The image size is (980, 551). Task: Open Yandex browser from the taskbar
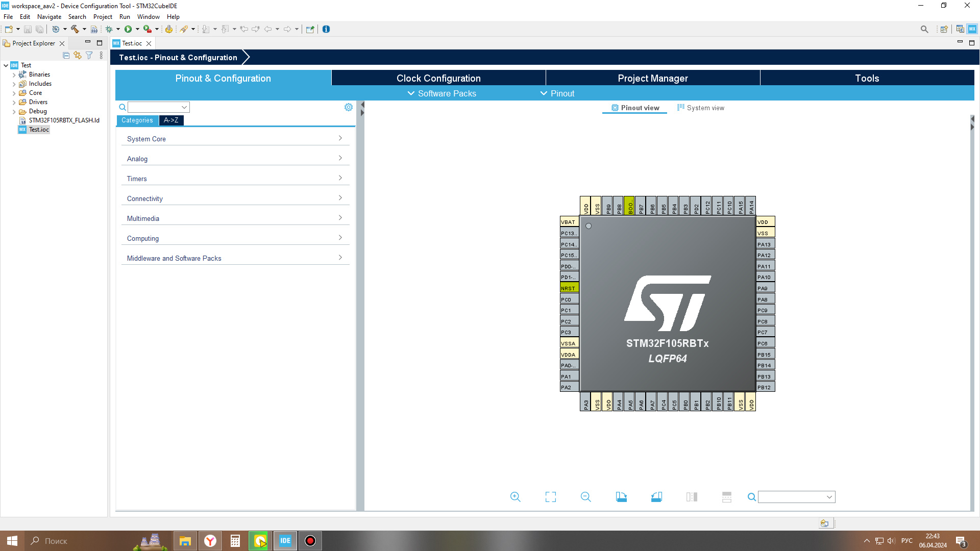click(210, 541)
